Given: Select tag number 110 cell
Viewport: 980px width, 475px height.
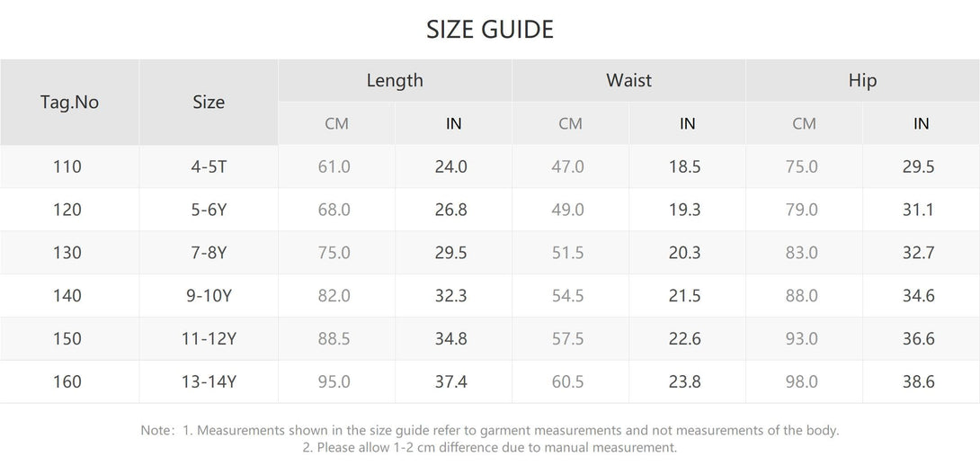Looking at the screenshot, I should click(67, 166).
